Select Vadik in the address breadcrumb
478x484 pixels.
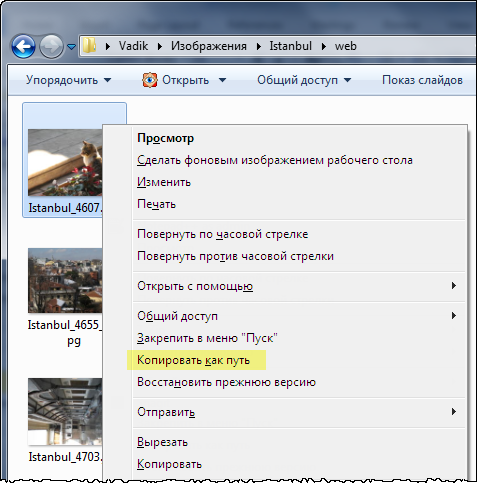coord(133,46)
